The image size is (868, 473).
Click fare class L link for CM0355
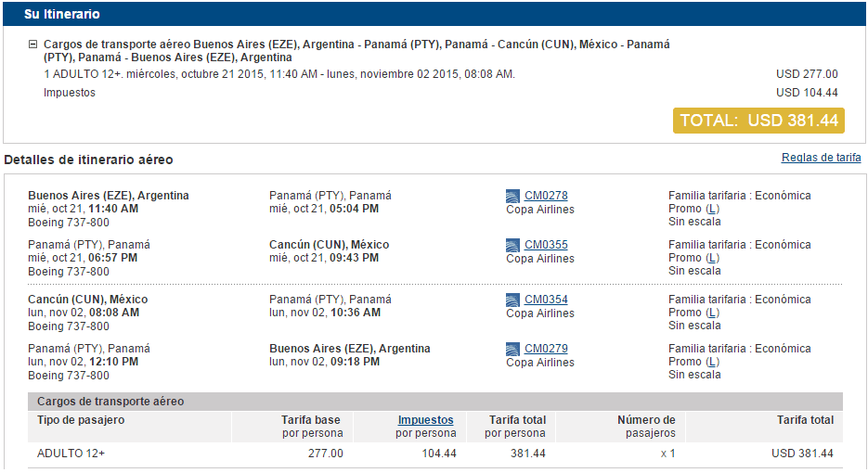pyautogui.click(x=712, y=259)
